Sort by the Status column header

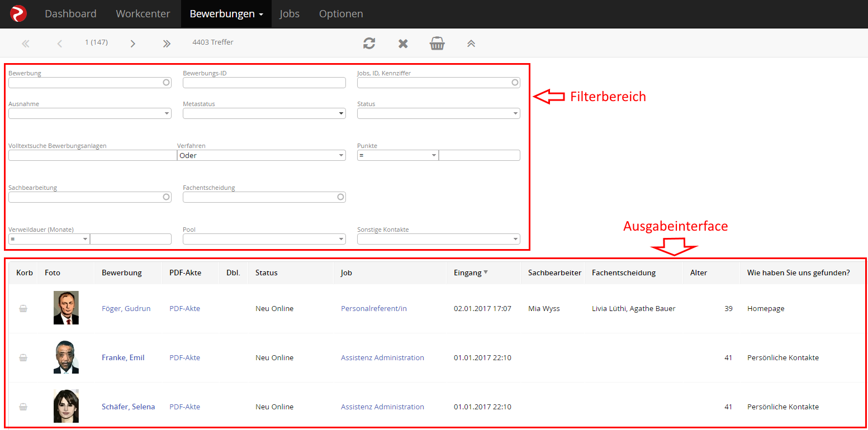tap(267, 273)
